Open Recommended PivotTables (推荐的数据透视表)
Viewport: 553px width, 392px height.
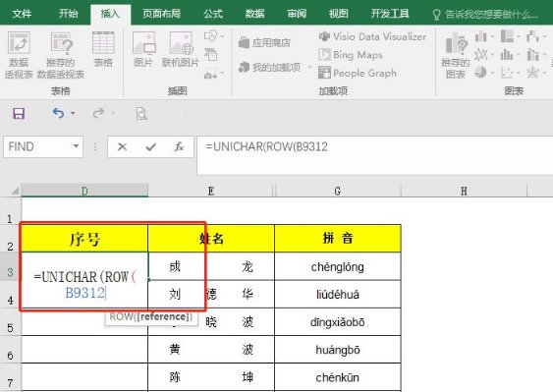coord(61,55)
